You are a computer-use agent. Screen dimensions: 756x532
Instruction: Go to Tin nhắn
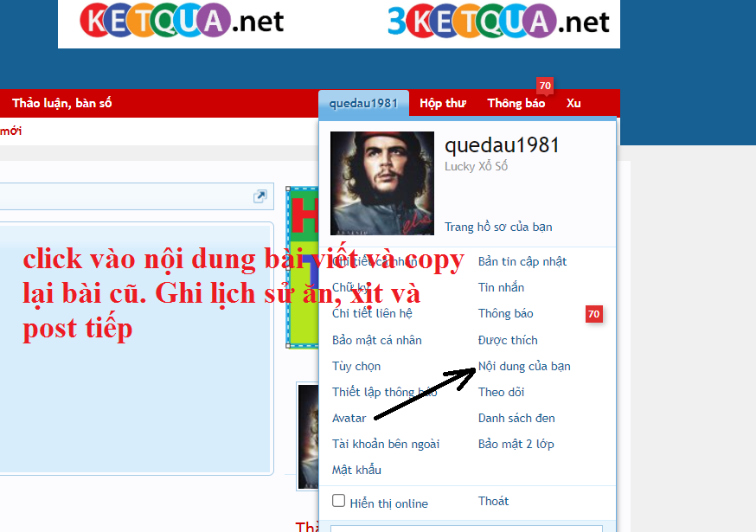point(501,287)
